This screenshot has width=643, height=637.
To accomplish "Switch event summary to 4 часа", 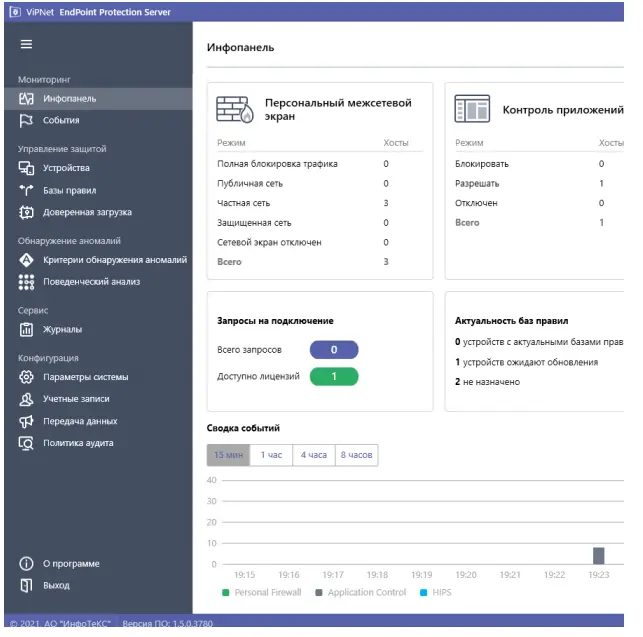I will [x=313, y=455].
